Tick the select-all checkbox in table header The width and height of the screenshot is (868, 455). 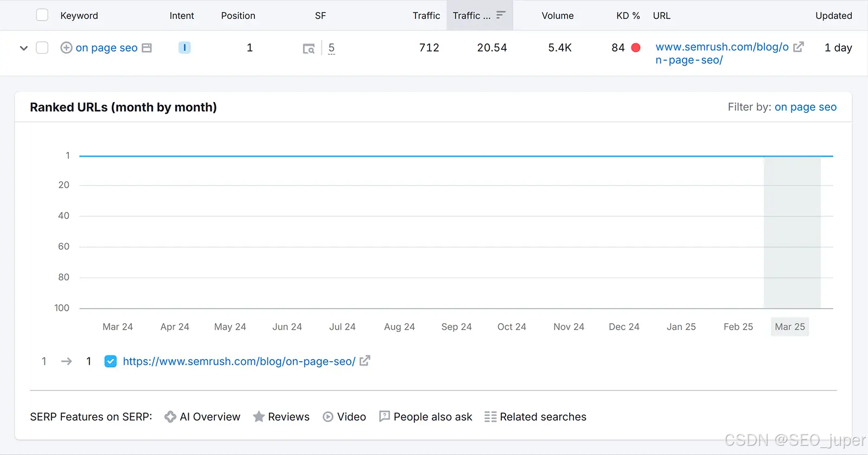point(42,15)
